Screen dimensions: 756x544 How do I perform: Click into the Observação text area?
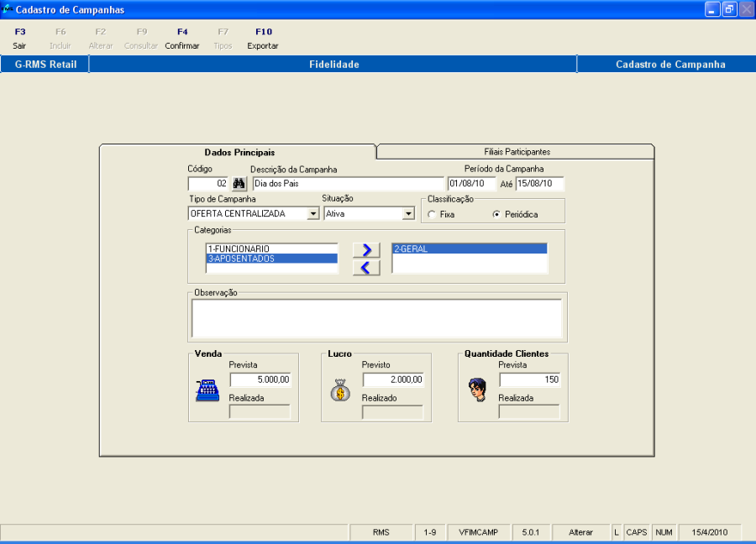[x=376, y=319]
